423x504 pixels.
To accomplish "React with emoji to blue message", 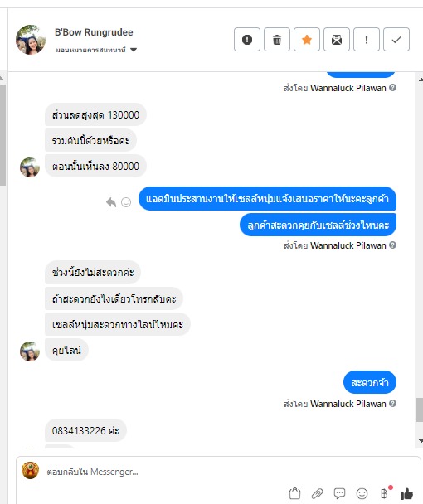I will pos(126,202).
